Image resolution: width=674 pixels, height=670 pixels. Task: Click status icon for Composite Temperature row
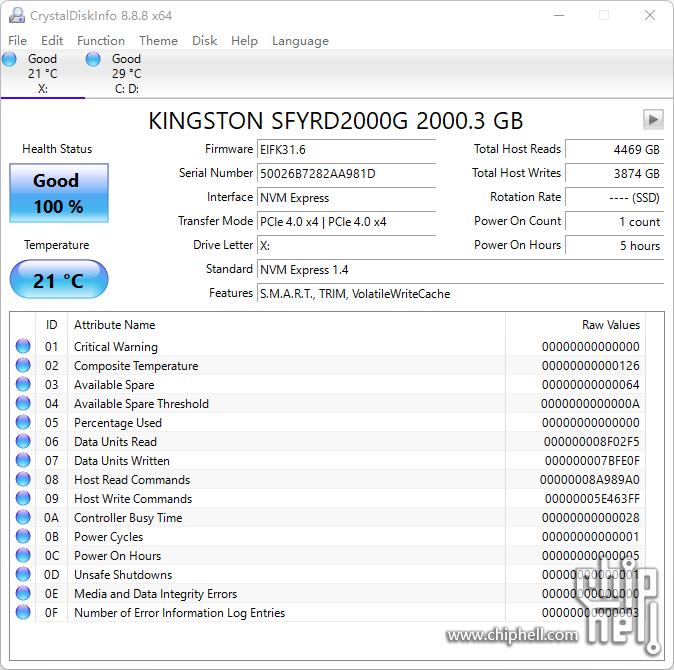23,365
